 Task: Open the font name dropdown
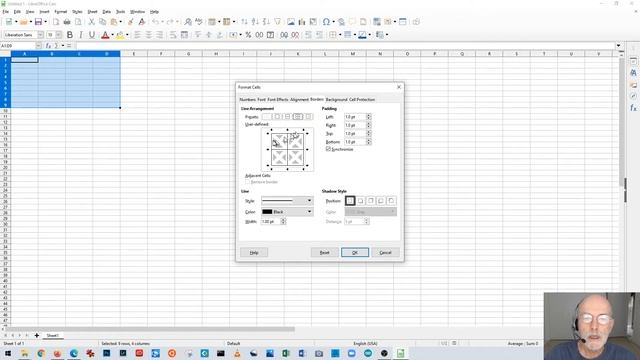pos(40,35)
